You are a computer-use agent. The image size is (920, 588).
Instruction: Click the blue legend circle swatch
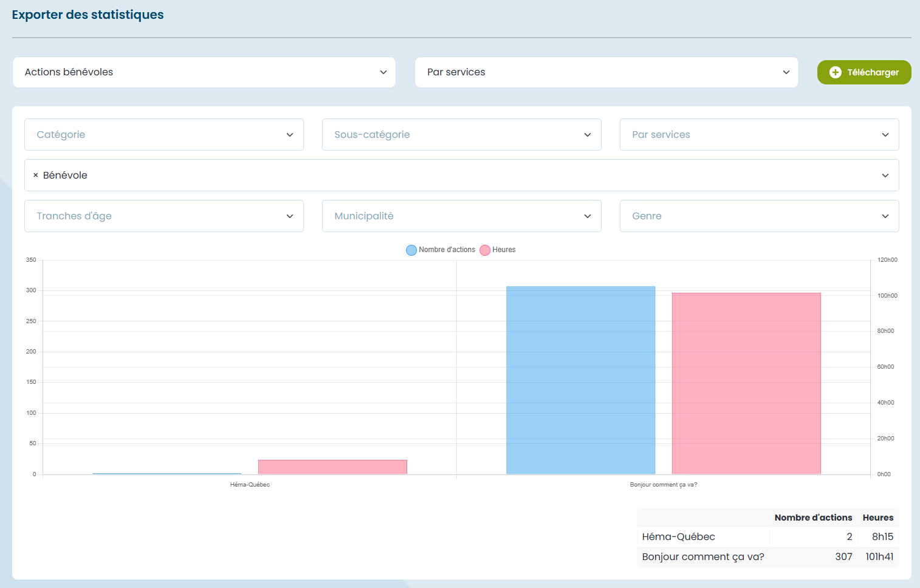pyautogui.click(x=411, y=250)
